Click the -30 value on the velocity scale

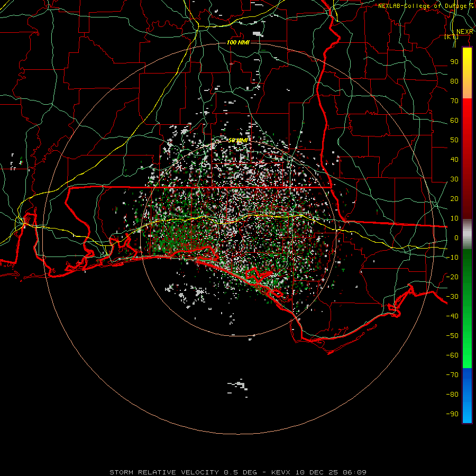452,297
